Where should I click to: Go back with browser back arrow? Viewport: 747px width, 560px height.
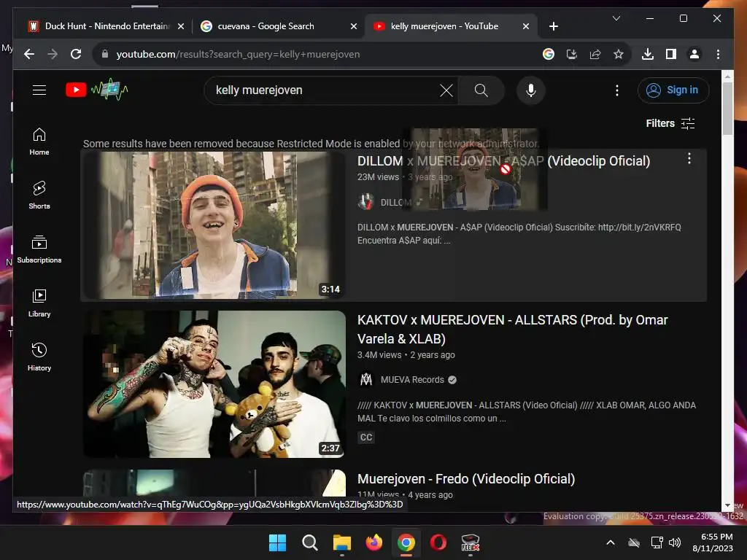point(29,54)
